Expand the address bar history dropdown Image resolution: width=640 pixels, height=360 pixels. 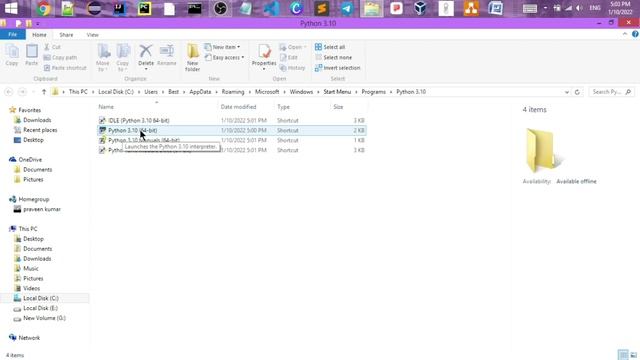(x=567, y=92)
